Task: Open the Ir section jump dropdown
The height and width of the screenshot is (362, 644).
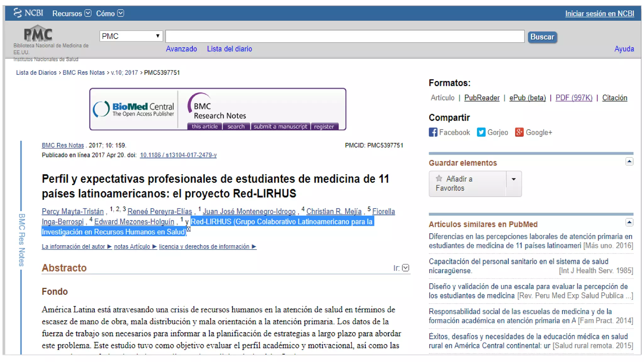Action: [x=406, y=268]
